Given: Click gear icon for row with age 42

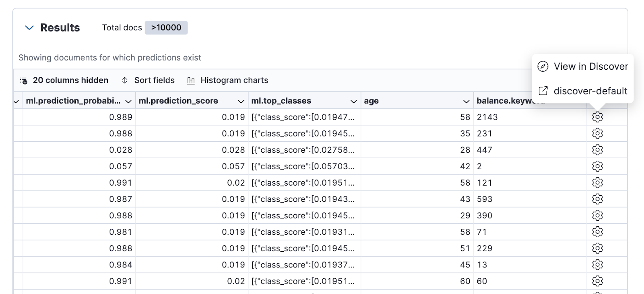Looking at the screenshot, I should point(597,166).
